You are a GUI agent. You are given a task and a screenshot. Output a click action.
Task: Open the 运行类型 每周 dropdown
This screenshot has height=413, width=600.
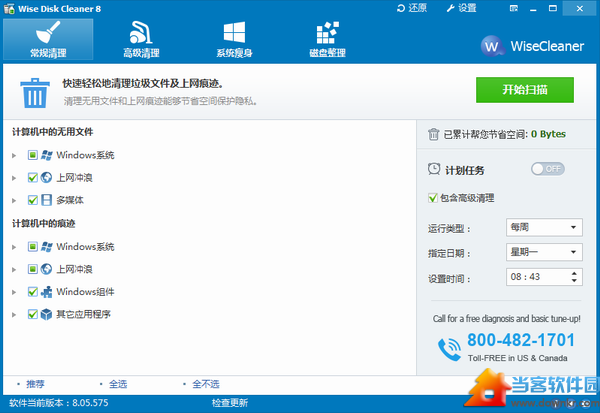[x=544, y=227]
